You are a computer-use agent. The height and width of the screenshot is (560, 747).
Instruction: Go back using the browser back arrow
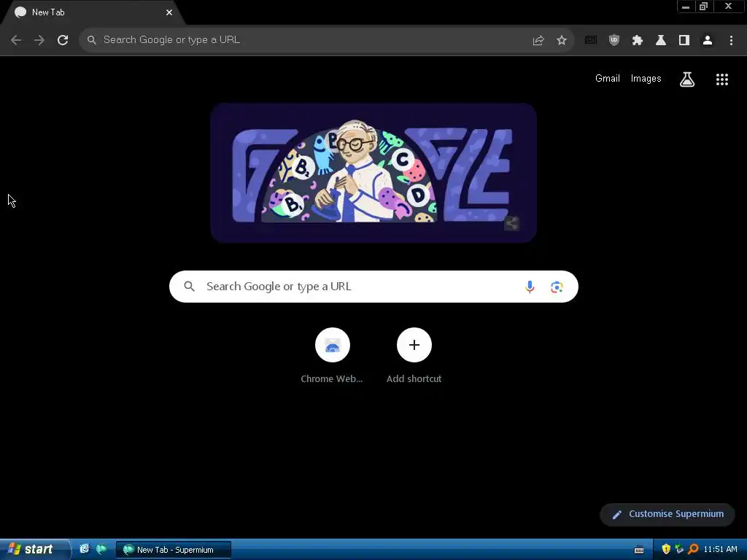pyautogui.click(x=16, y=40)
